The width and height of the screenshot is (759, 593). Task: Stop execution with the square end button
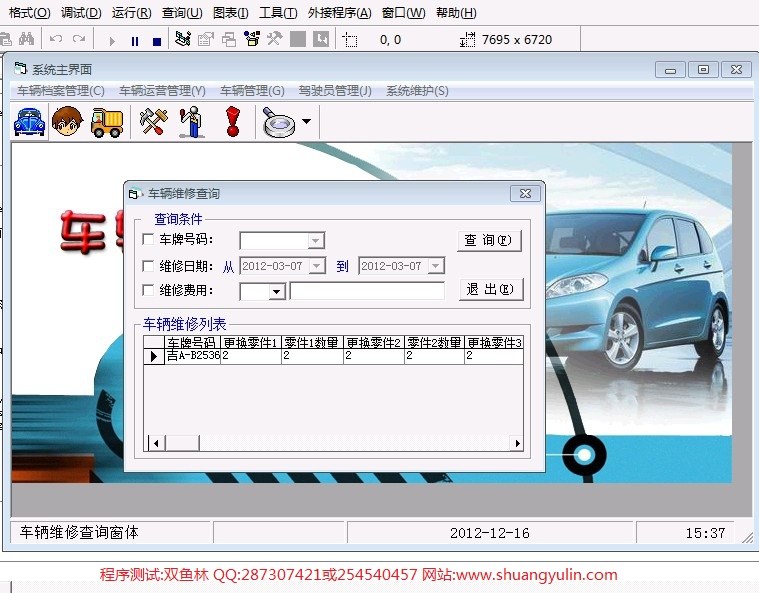157,42
